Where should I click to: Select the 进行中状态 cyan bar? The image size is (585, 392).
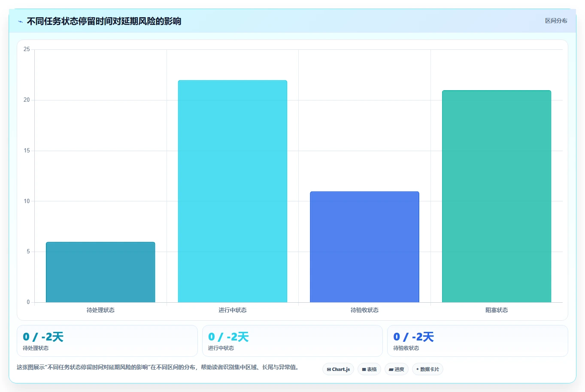(x=233, y=191)
